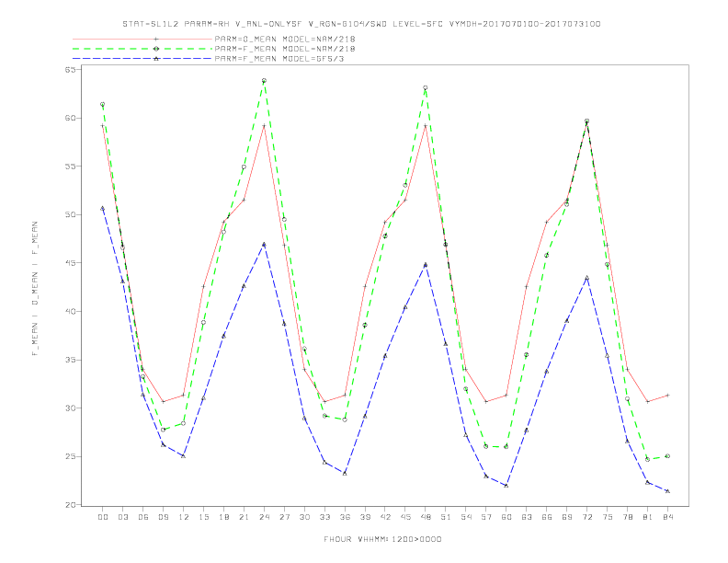Click green circle data point at hour 12

click(x=184, y=423)
